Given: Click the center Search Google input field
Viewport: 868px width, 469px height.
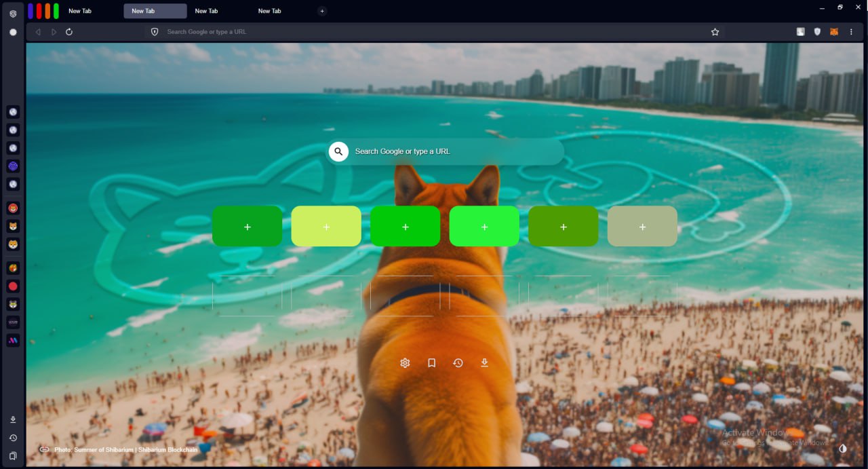Looking at the screenshot, I should (454, 151).
